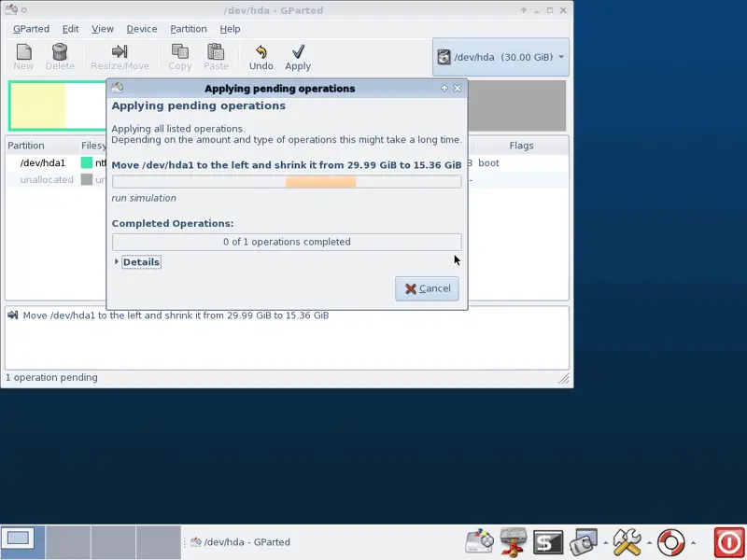Expand the arrow next to lifebuoy taskbar icon
747x560 pixels.
[x=693, y=542]
